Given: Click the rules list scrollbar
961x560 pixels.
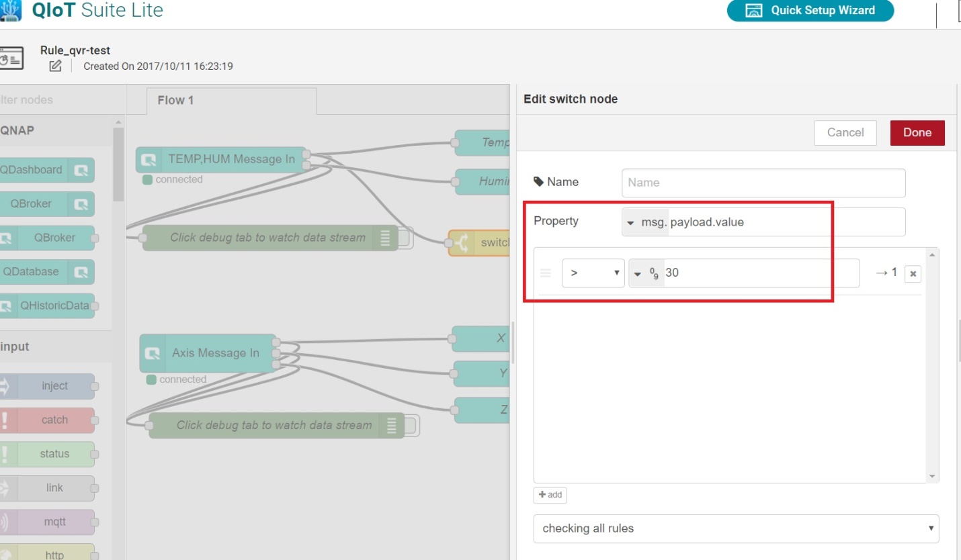Looking at the screenshot, I should [932, 365].
